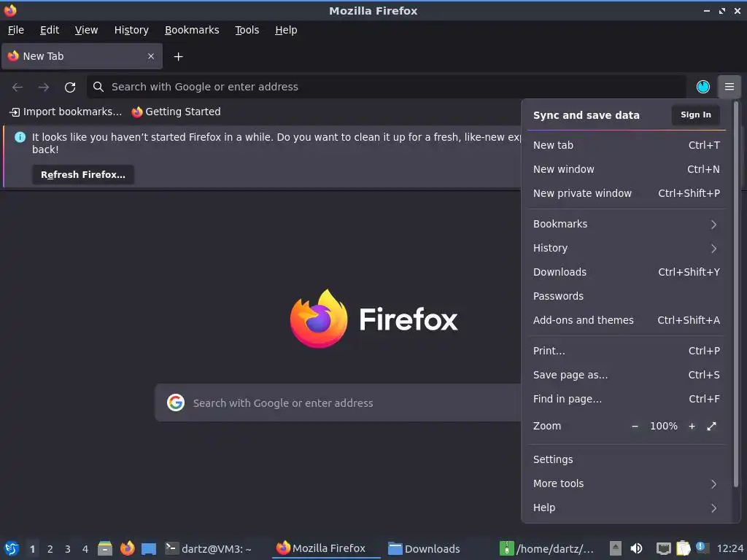Switch to workspace 3 in taskbar
747x560 pixels.
pyautogui.click(x=68, y=549)
